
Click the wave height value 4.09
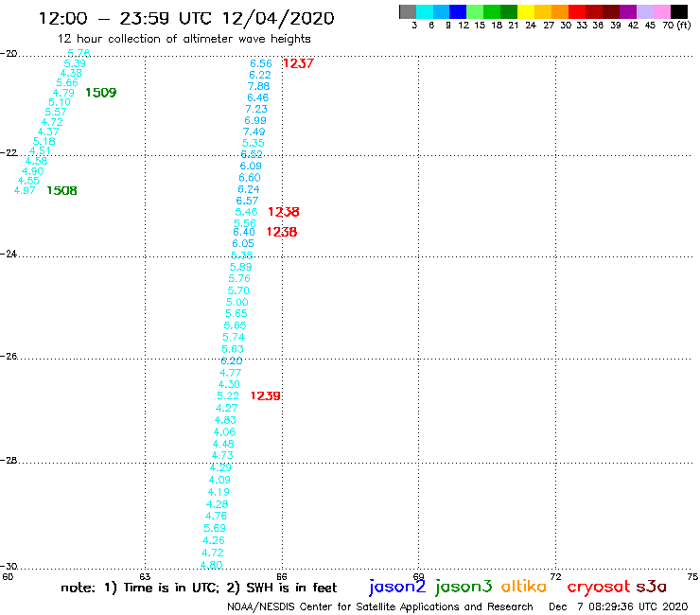pyautogui.click(x=219, y=480)
